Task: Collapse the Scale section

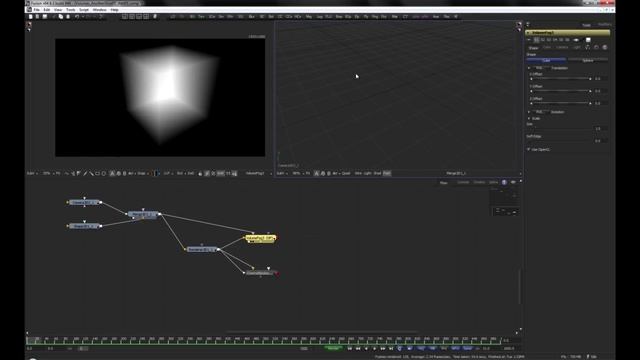Action: [529, 118]
